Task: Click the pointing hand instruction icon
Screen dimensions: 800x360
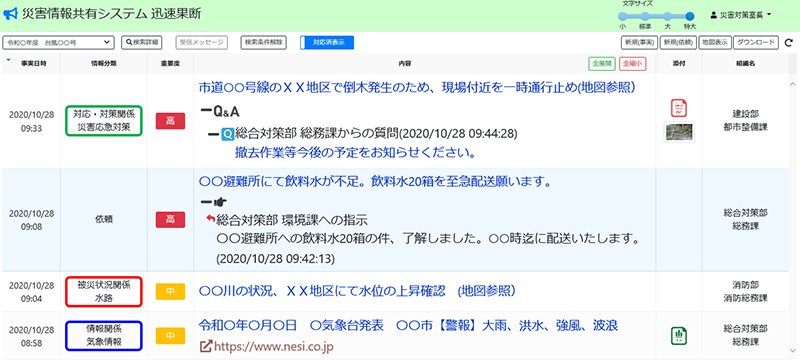Action: pyautogui.click(x=219, y=202)
